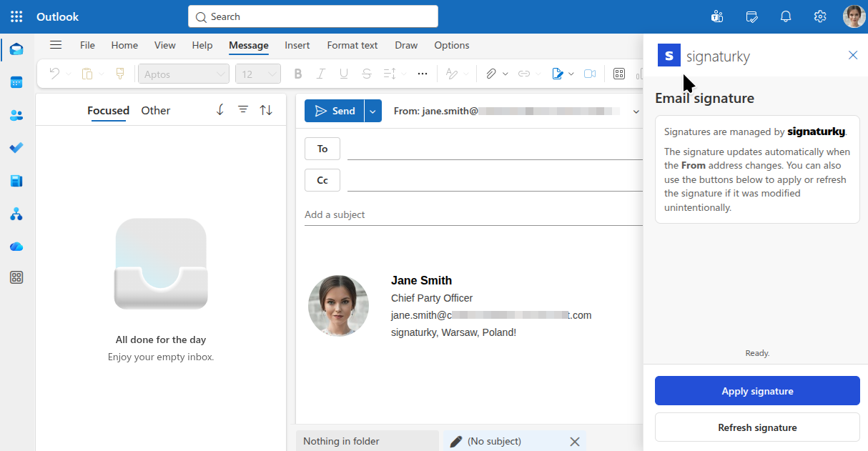Switch to the Home tab
This screenshot has width=868, height=451.
tap(124, 45)
